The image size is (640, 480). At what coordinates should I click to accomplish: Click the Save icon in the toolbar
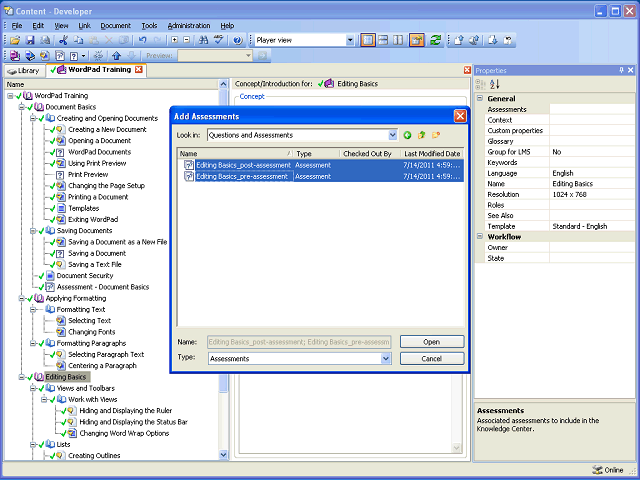point(30,40)
